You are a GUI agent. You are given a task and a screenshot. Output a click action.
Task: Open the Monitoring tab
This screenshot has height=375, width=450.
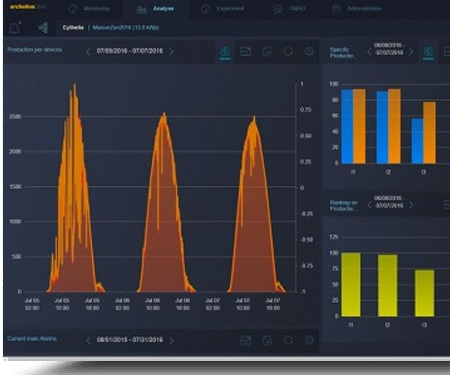89,9
